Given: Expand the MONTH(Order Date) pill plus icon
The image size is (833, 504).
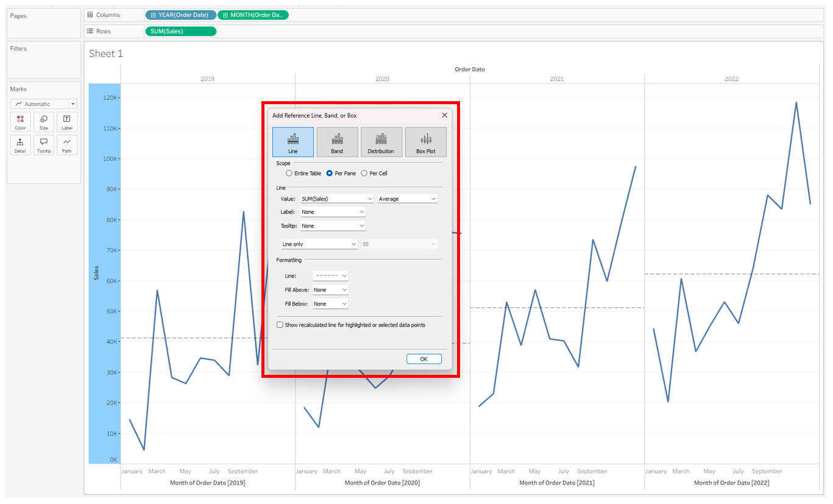Looking at the screenshot, I should click(x=225, y=15).
